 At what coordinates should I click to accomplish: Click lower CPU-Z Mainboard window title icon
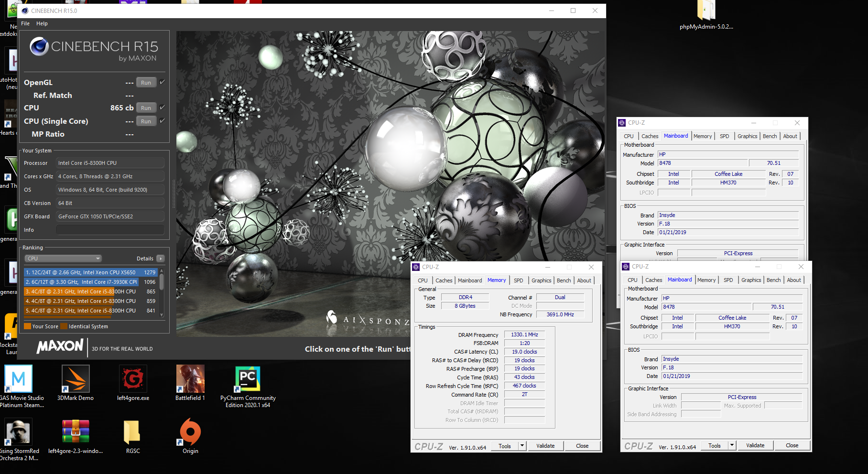[x=626, y=267]
